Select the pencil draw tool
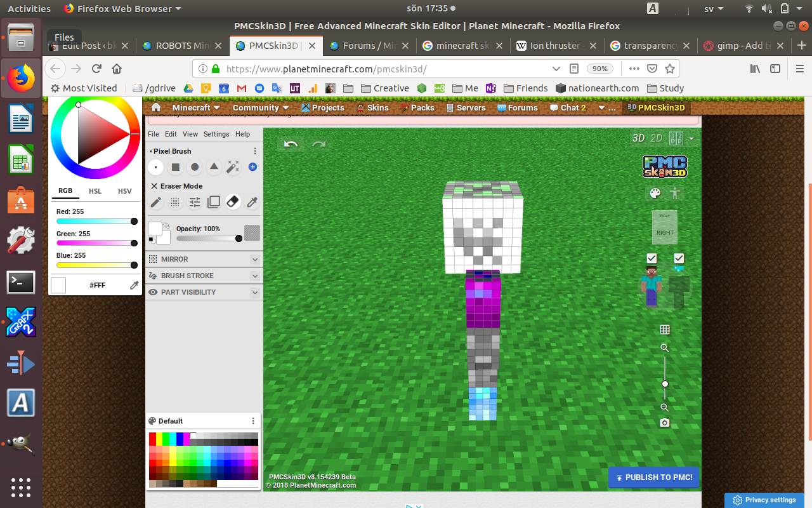The image size is (812, 508). (155, 203)
